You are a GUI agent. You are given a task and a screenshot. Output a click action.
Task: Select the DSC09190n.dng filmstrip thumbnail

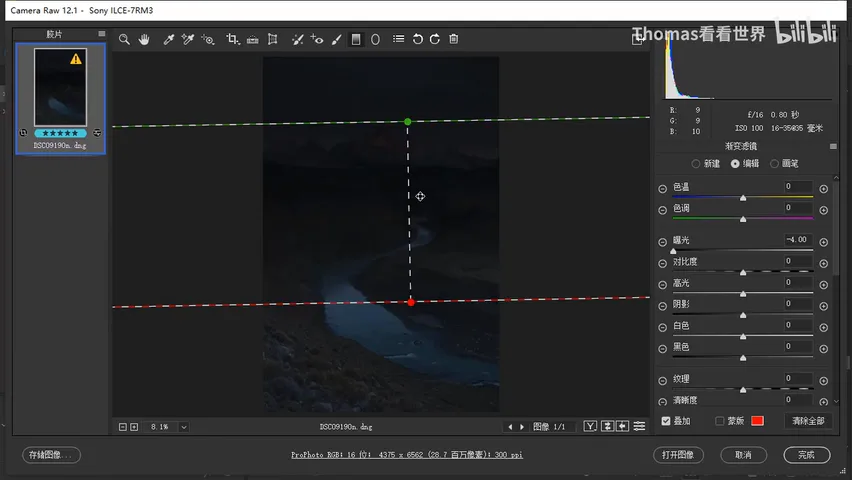tap(60, 87)
